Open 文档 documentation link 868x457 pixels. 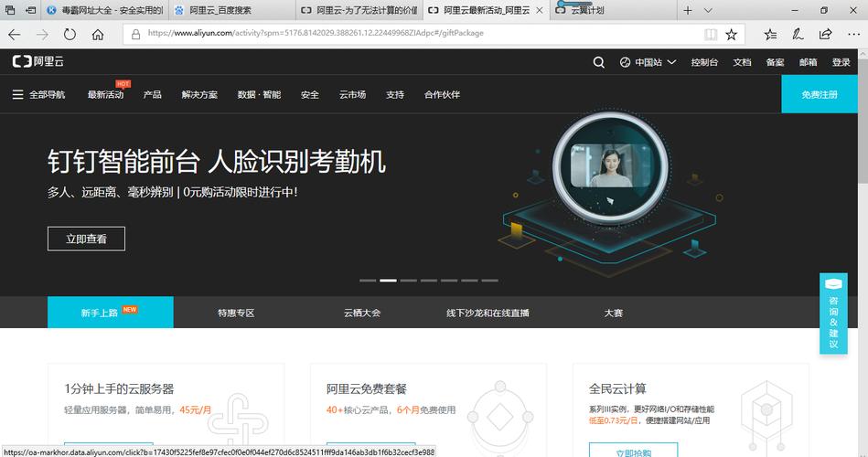point(742,62)
